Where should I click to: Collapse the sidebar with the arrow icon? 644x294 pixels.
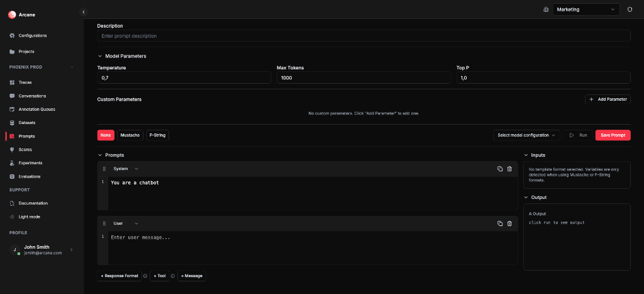[84, 12]
